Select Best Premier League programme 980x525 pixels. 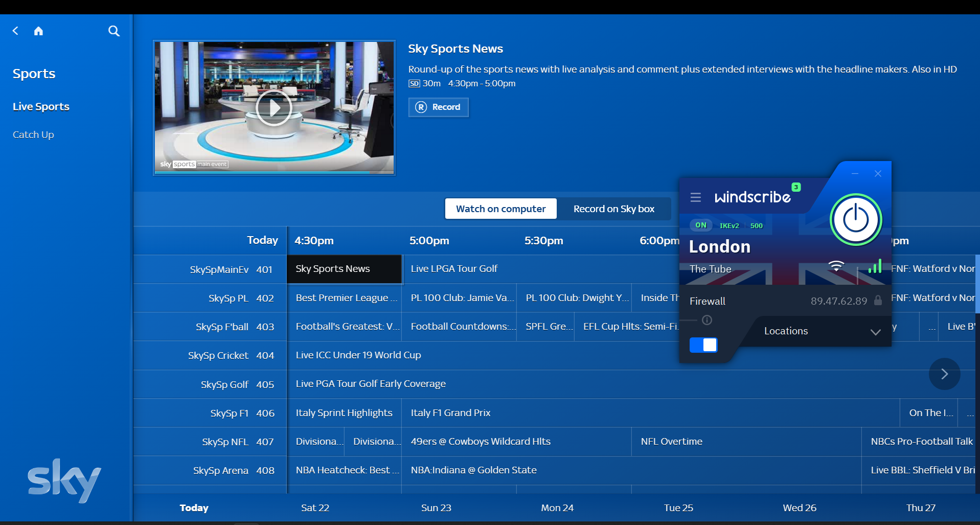point(344,298)
